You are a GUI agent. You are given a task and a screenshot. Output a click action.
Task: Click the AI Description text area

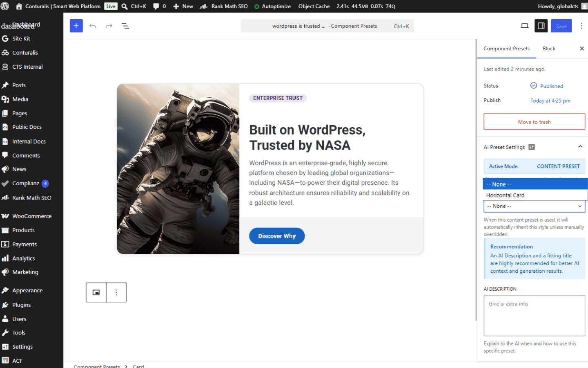click(534, 315)
